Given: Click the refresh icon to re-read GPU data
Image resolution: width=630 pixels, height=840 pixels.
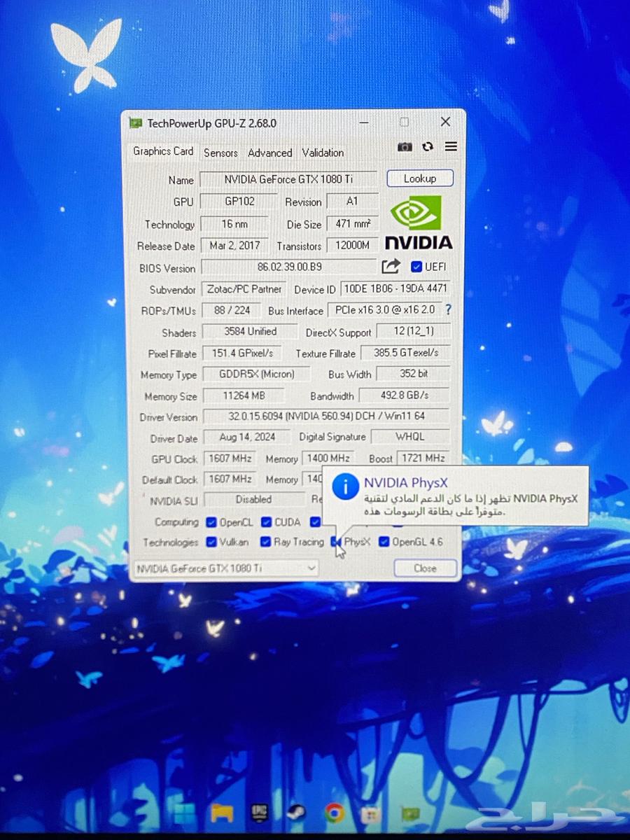Looking at the screenshot, I should point(428,147).
